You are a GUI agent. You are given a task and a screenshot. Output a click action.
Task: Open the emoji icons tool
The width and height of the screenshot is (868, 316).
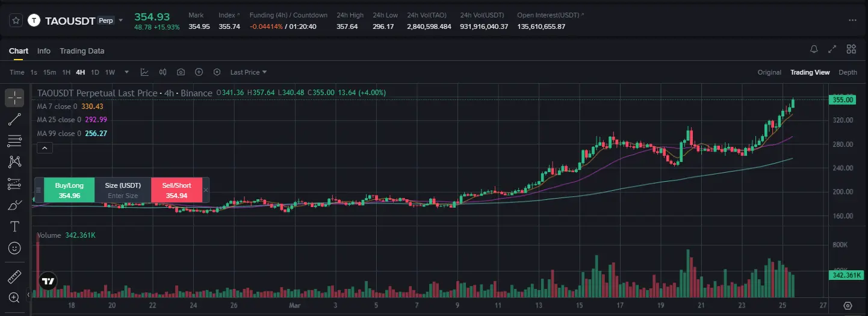tap(15, 248)
